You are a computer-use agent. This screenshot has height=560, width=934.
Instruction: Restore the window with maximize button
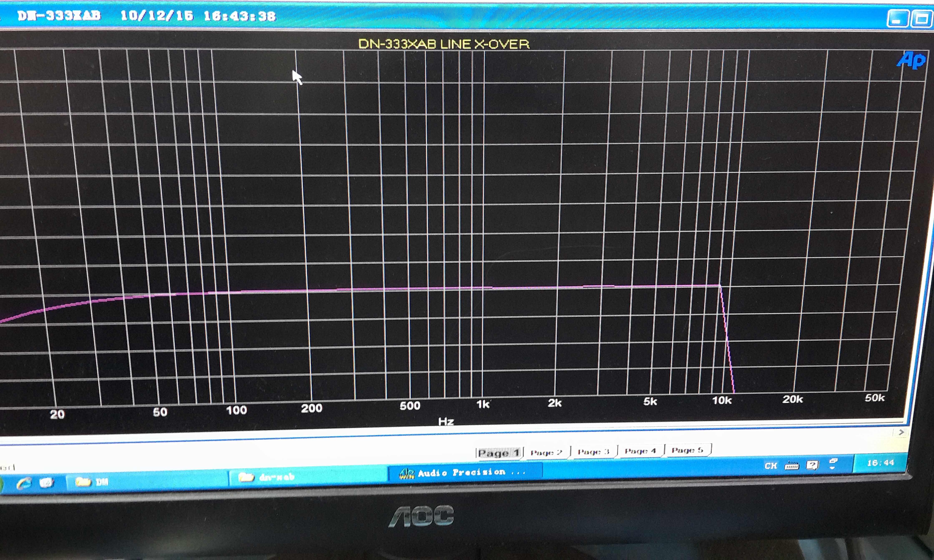(921, 19)
